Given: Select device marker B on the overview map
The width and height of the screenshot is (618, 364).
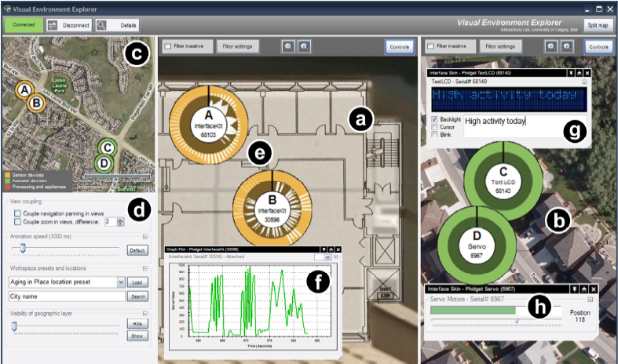Looking at the screenshot, I should coord(36,104).
